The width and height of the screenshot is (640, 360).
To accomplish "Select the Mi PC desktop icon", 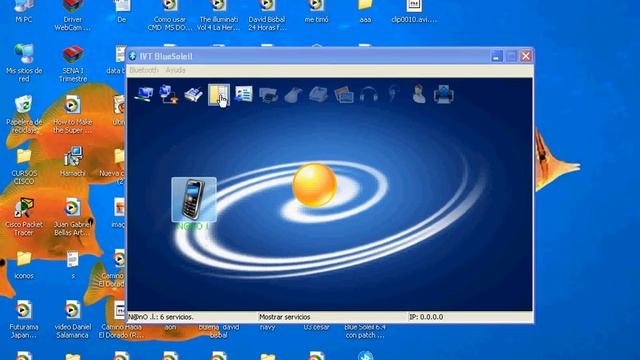I will tap(24, 11).
